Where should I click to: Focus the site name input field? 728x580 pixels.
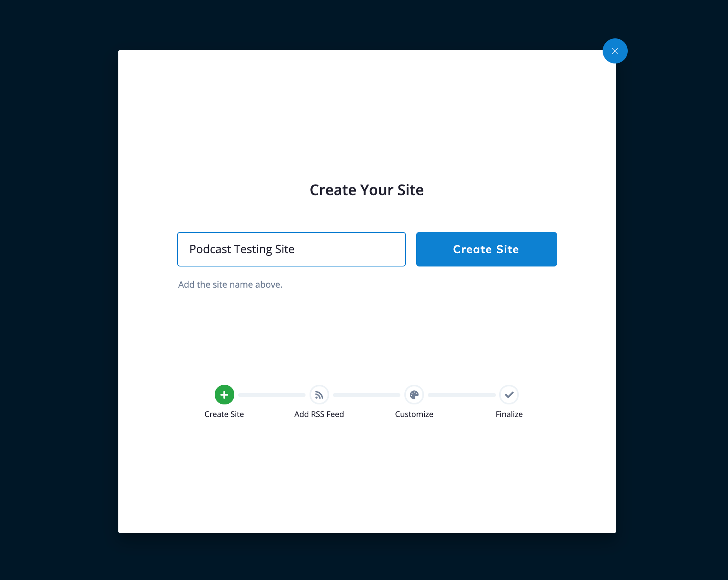(291, 249)
